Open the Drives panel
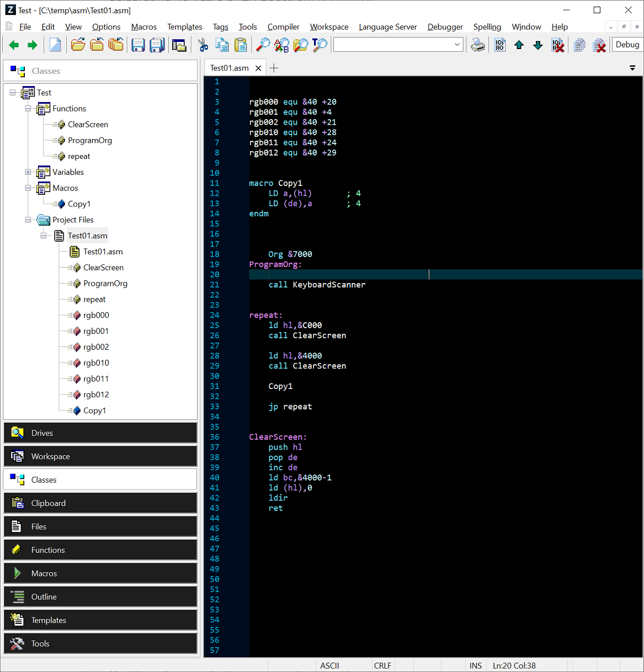 click(100, 433)
